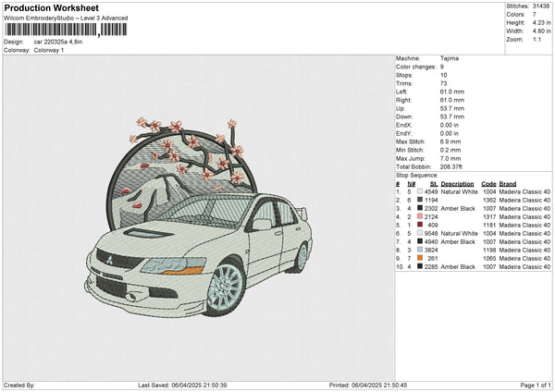Click the Left value 61.0 mm
Image resolution: width=555 pixels, height=392 pixels.
point(452,92)
